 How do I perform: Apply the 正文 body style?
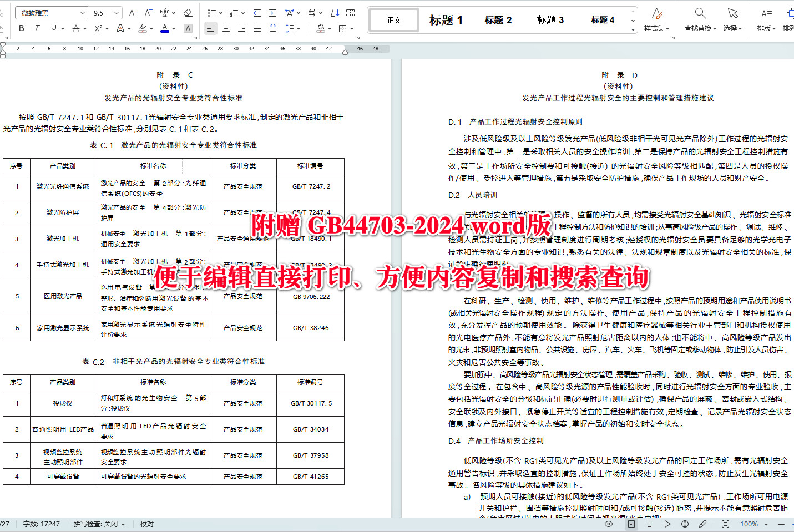[394, 20]
